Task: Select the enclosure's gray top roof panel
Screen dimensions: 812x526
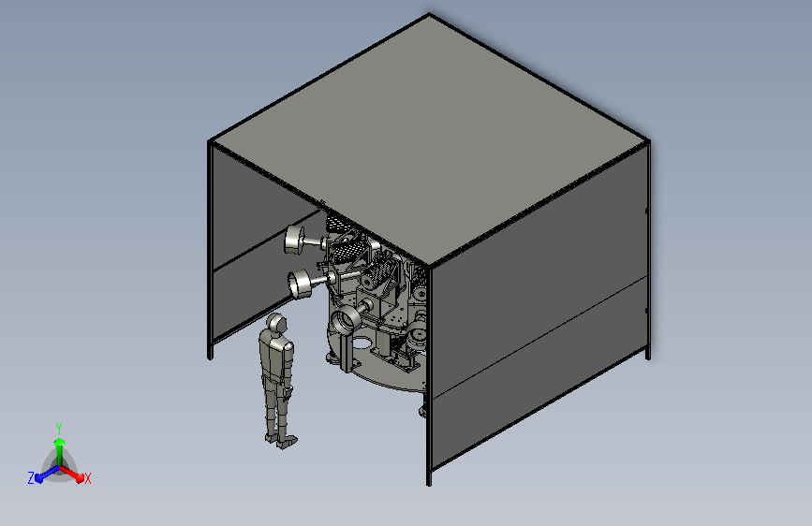Action: pos(429,139)
